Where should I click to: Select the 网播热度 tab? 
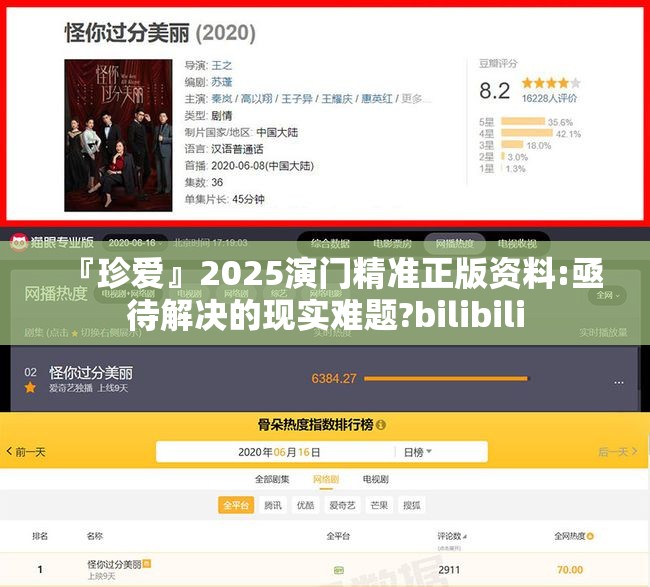(x=454, y=243)
